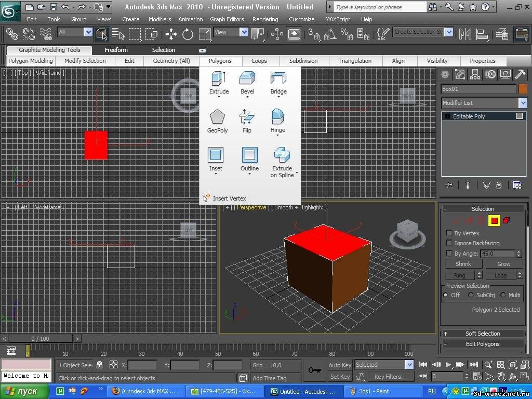Open the Selected key filter dropdown
Viewport: 532px width, 399px height.
tap(409, 365)
